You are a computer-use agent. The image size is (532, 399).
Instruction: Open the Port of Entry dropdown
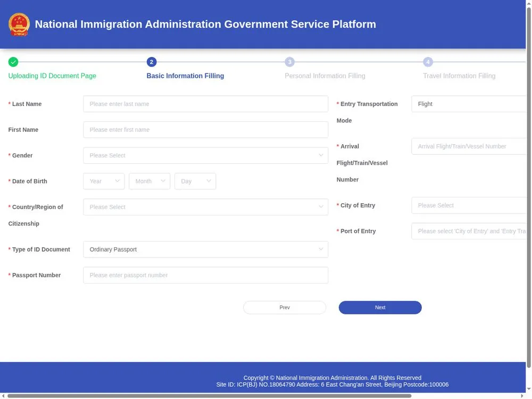coord(469,231)
